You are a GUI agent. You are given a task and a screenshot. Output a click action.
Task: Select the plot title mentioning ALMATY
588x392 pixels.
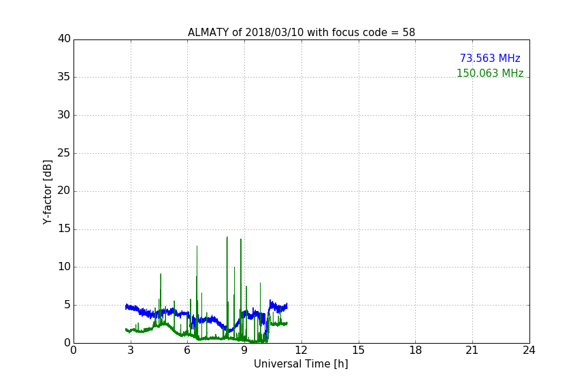pos(301,33)
